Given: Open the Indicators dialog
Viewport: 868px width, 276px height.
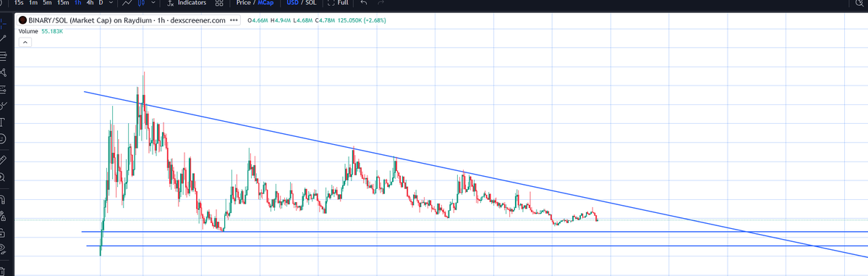Looking at the screenshot, I should tap(186, 3).
